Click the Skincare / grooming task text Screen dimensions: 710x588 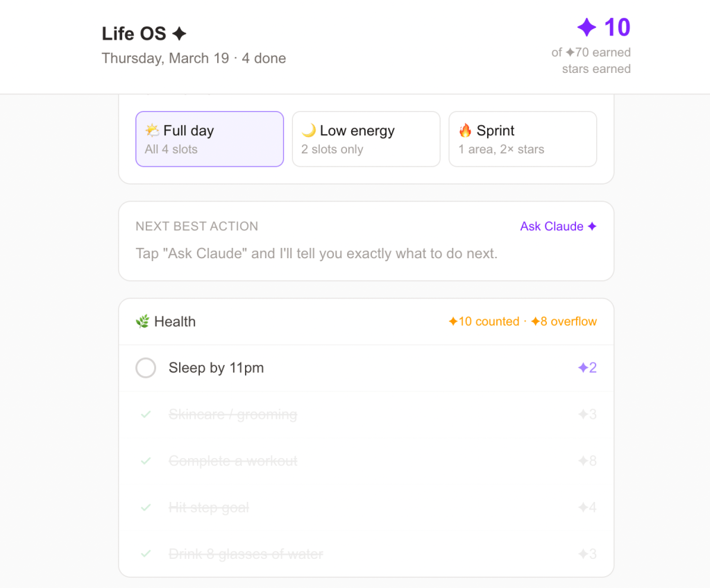pyautogui.click(x=233, y=414)
